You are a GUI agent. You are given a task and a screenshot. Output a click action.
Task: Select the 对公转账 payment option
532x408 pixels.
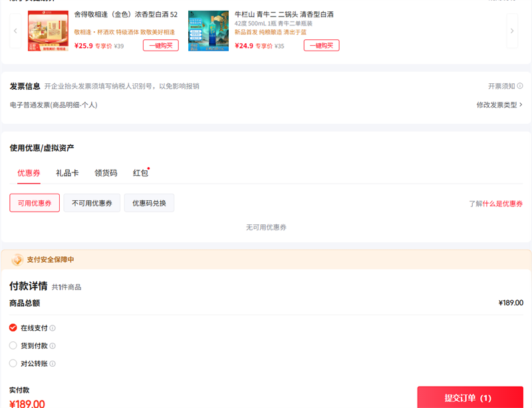click(x=13, y=364)
